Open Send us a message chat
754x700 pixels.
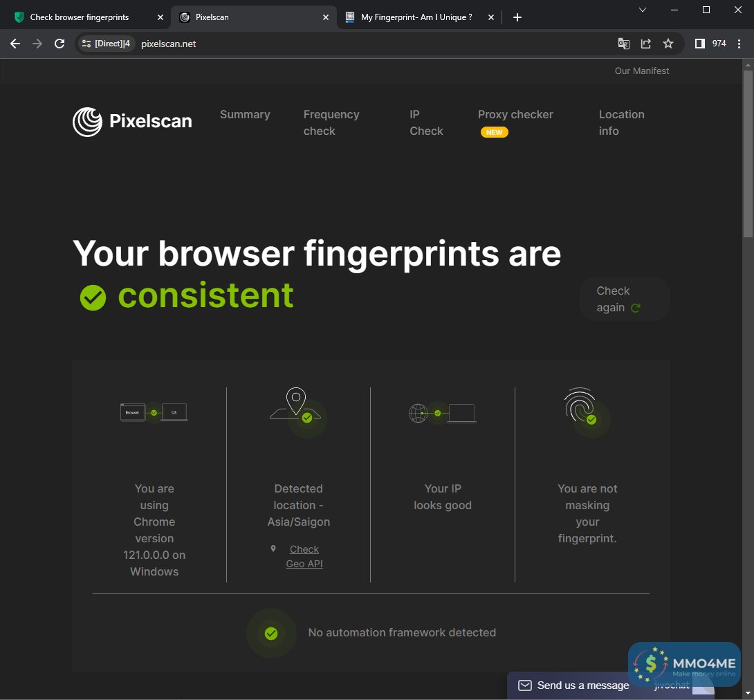click(582, 685)
